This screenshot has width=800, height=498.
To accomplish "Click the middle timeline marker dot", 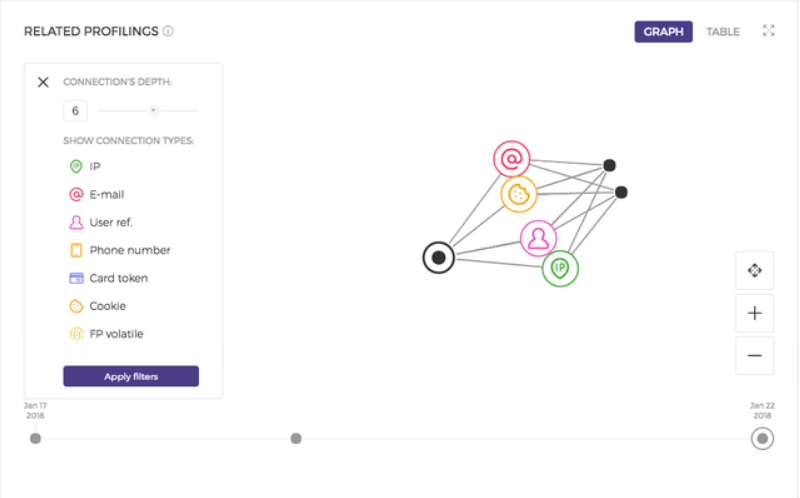I will [x=296, y=438].
